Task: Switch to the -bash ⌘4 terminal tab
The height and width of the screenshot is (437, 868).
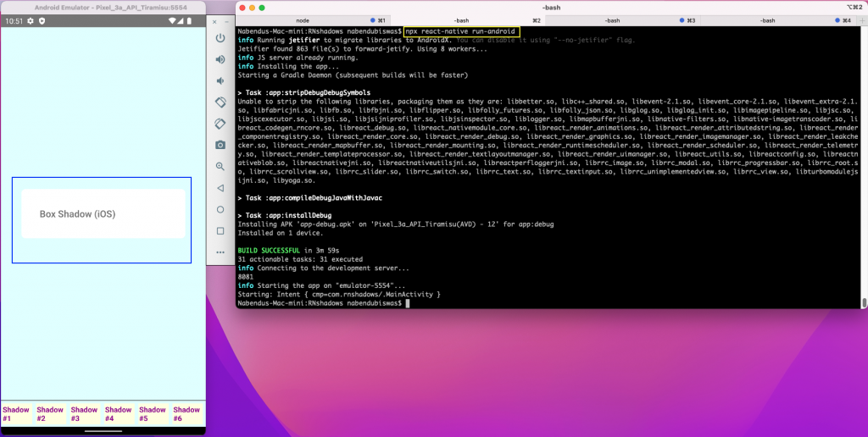Action: coord(778,20)
